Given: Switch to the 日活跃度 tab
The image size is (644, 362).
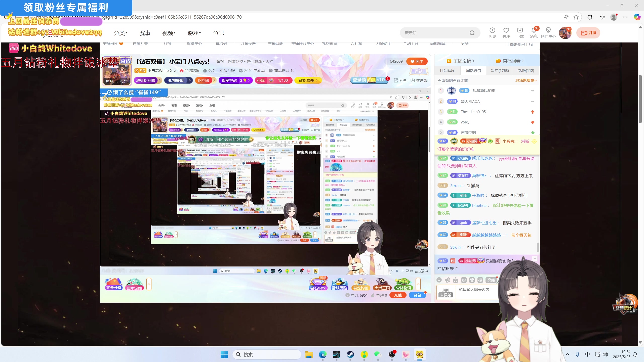Looking at the screenshot, I should click(447, 71).
